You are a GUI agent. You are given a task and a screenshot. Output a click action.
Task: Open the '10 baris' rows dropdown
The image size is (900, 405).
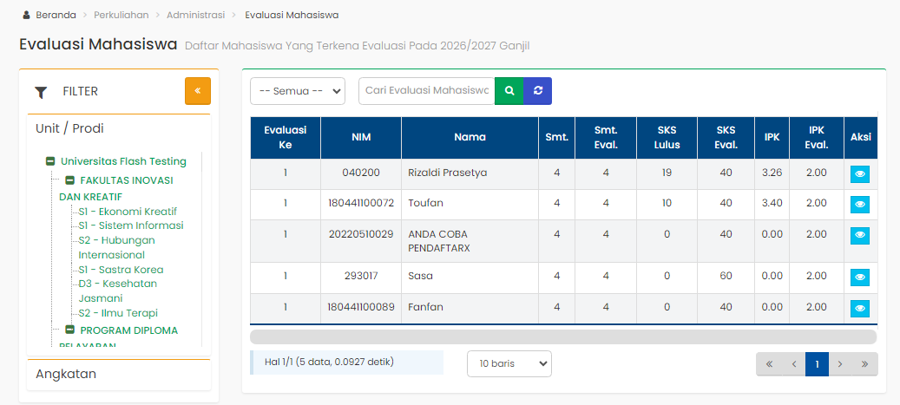tap(509, 363)
